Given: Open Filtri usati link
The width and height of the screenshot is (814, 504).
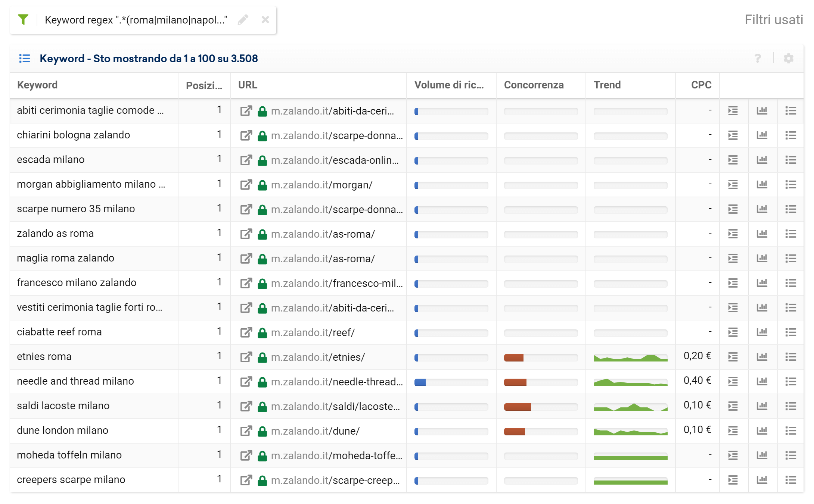Looking at the screenshot, I should 773,20.
